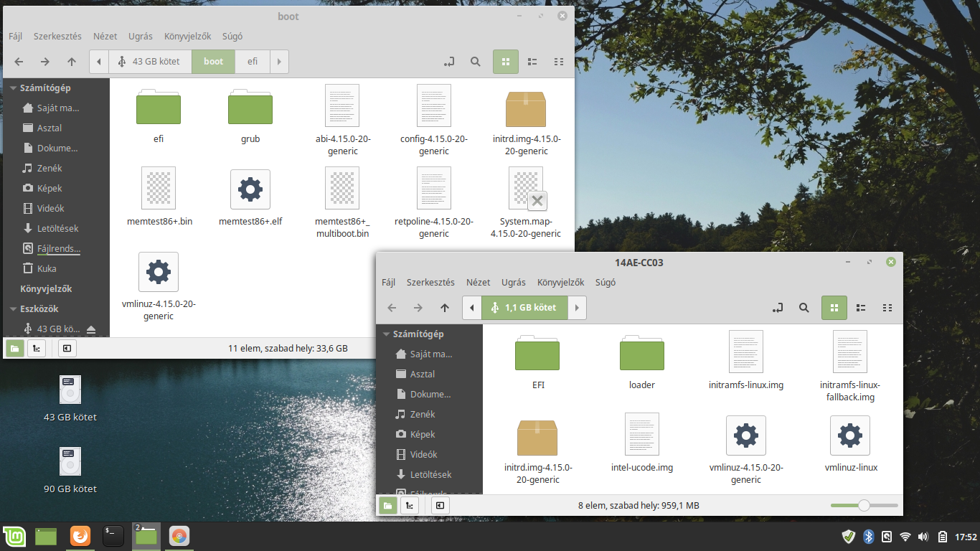Switch 14AE-CC03 window to compact view
The height and width of the screenshot is (551, 980).
tap(887, 308)
